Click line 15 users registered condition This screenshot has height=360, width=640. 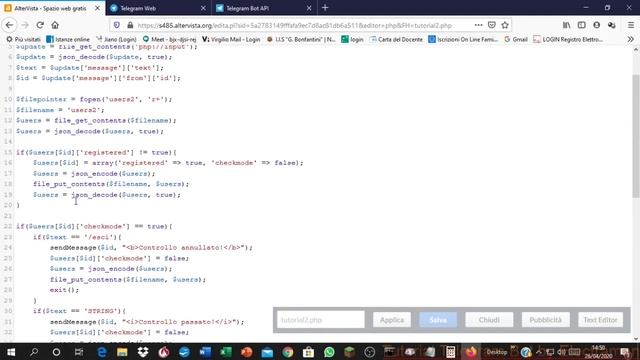pos(96,152)
